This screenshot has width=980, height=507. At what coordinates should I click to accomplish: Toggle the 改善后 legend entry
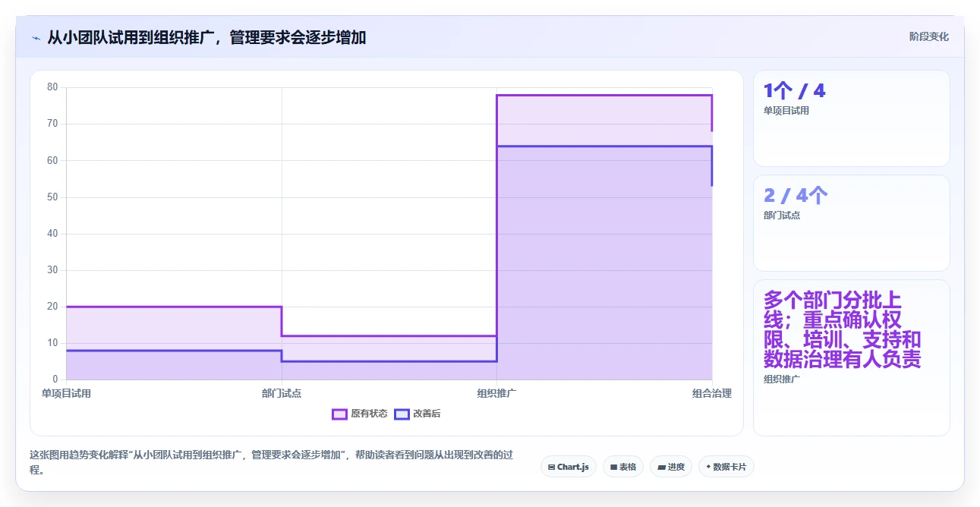(418, 414)
